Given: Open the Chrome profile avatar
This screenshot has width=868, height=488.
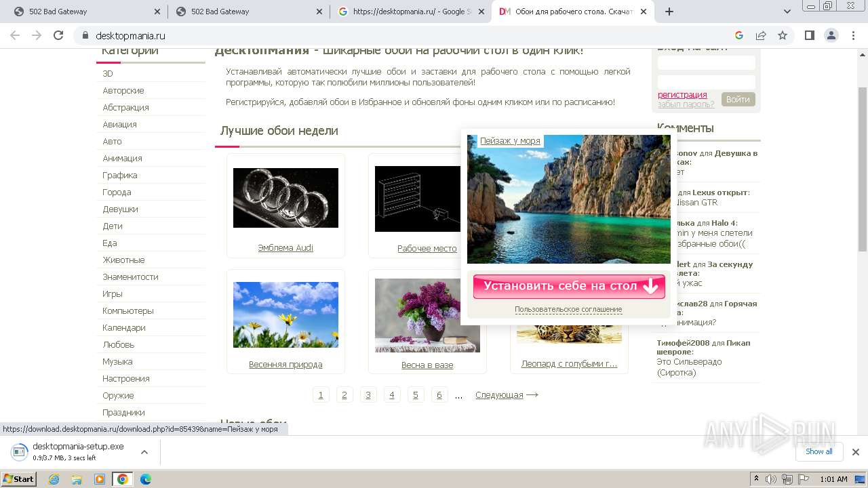Looking at the screenshot, I should point(831,35).
